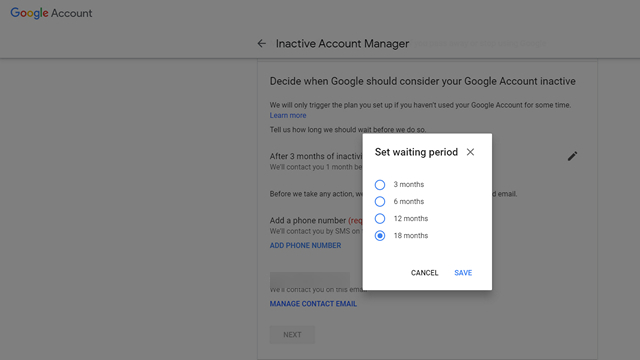640x360 pixels.
Task: Click the pencil edit icon
Action: pyautogui.click(x=572, y=156)
